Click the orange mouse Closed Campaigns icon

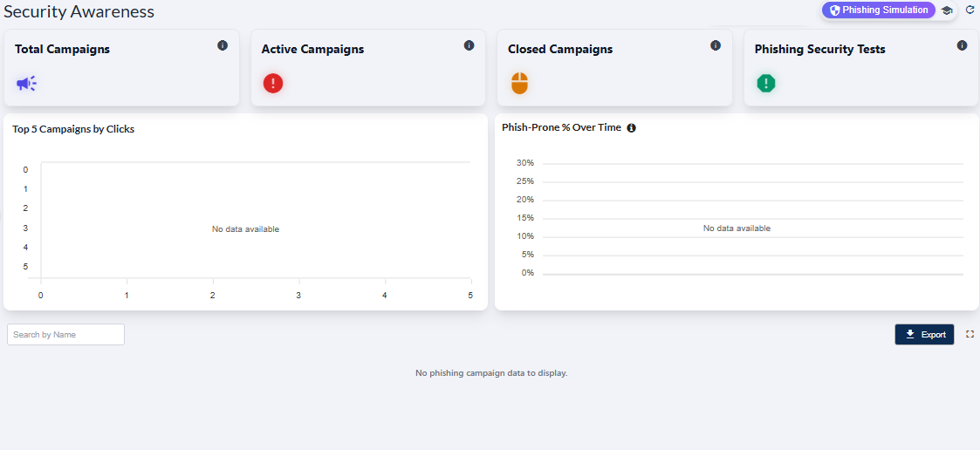(519, 84)
